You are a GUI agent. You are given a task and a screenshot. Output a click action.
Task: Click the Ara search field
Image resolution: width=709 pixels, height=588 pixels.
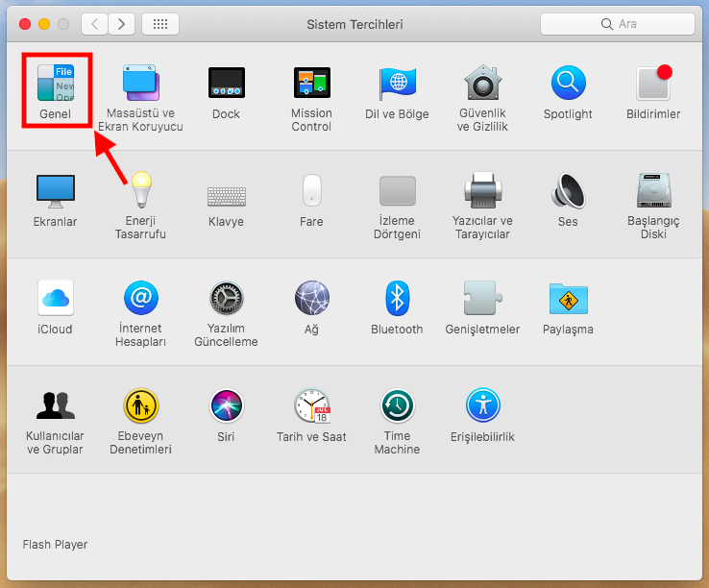[617, 23]
